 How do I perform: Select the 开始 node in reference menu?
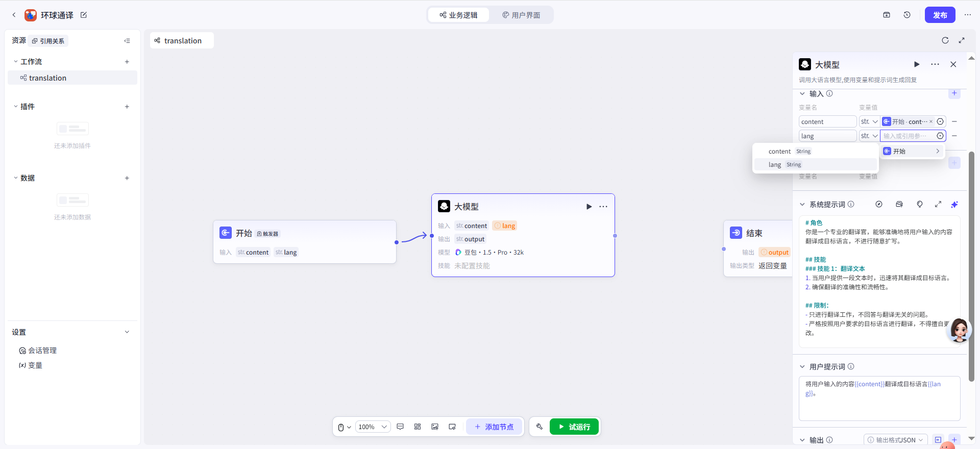(x=913, y=151)
